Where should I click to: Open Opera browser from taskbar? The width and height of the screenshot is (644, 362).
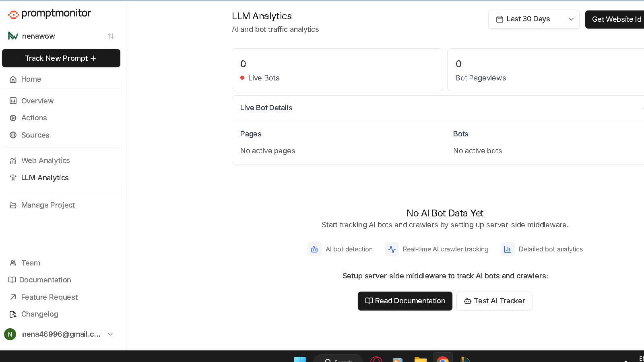[376, 359]
